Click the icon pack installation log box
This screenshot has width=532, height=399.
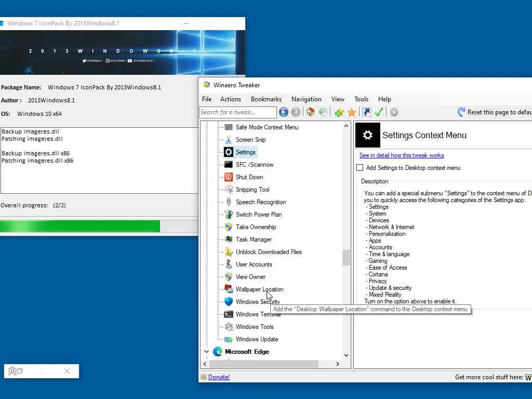click(99, 161)
